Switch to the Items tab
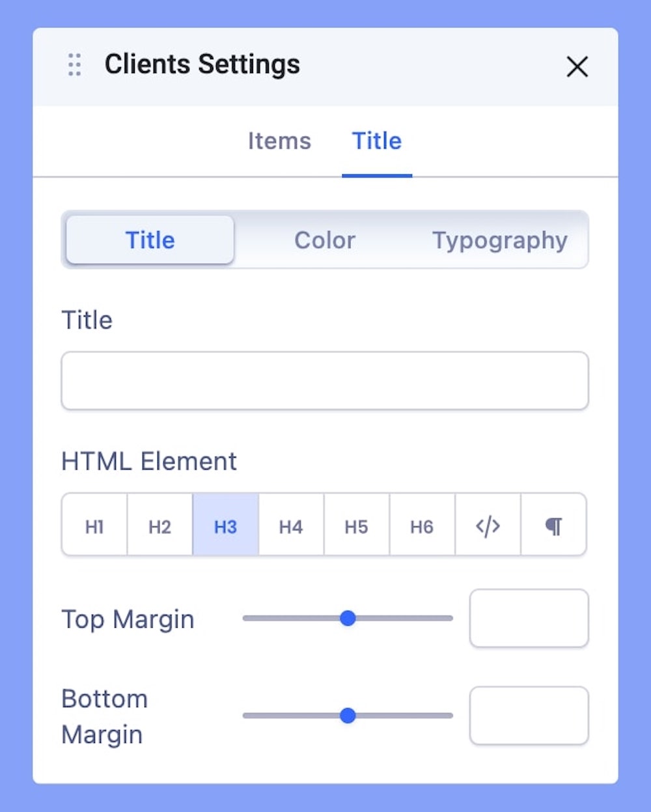The image size is (651, 812). pyautogui.click(x=279, y=141)
